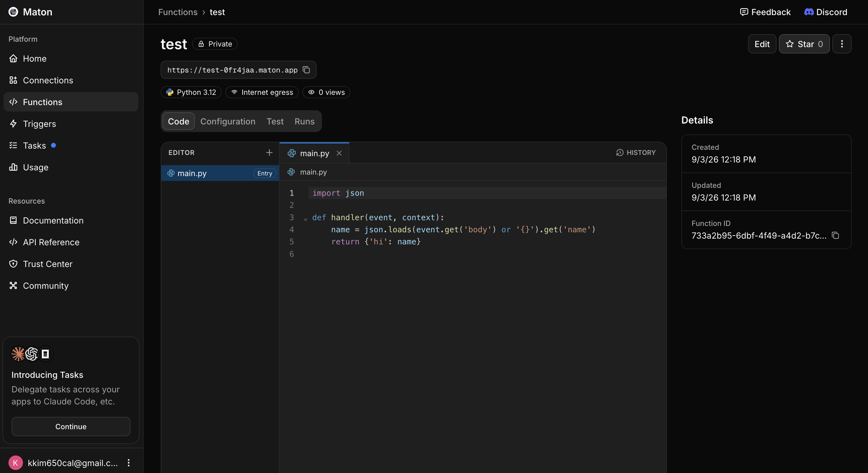Place cursor on 'return' line of code

(376, 242)
